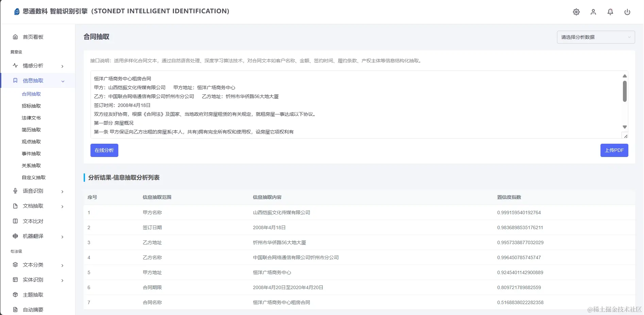Screen dimensions: 644x315
Task: Click confidence value 0.999159540192764
Action: coord(519,212)
